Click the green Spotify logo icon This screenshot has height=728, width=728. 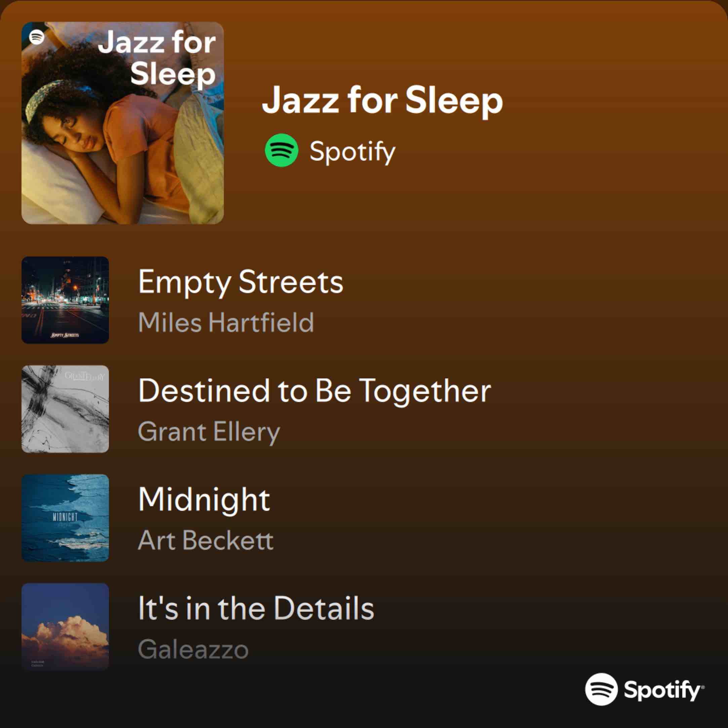point(281,150)
